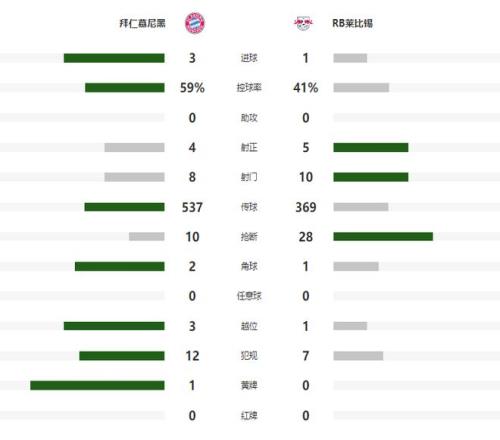Click Leipzig's green shots on target bar
This screenshot has width=500, height=440.
(x=371, y=147)
